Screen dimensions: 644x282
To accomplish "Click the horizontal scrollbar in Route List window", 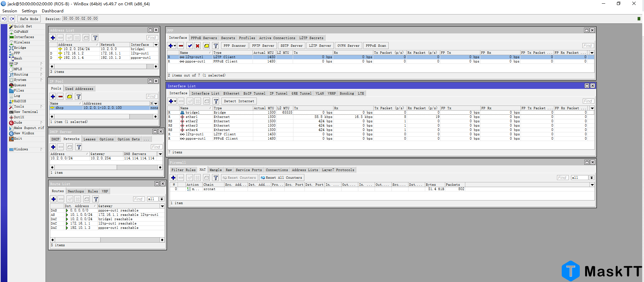I will pyautogui.click(x=107, y=240).
